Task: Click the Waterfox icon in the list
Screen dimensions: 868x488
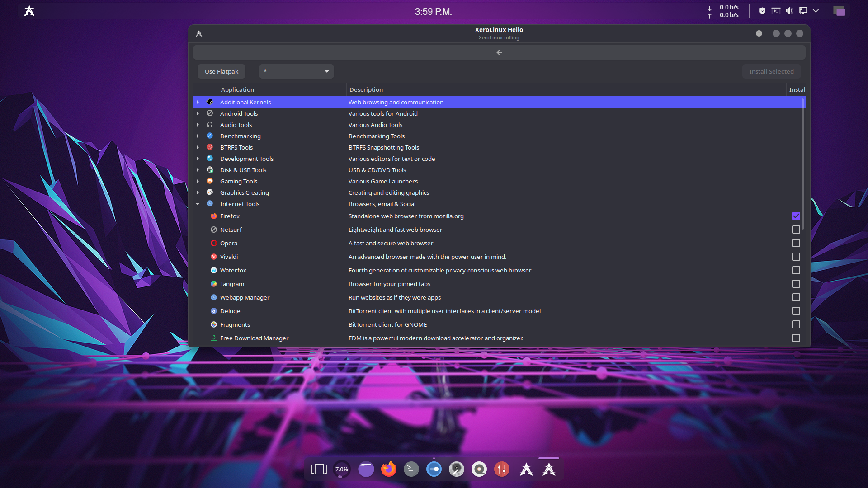Action: point(214,270)
